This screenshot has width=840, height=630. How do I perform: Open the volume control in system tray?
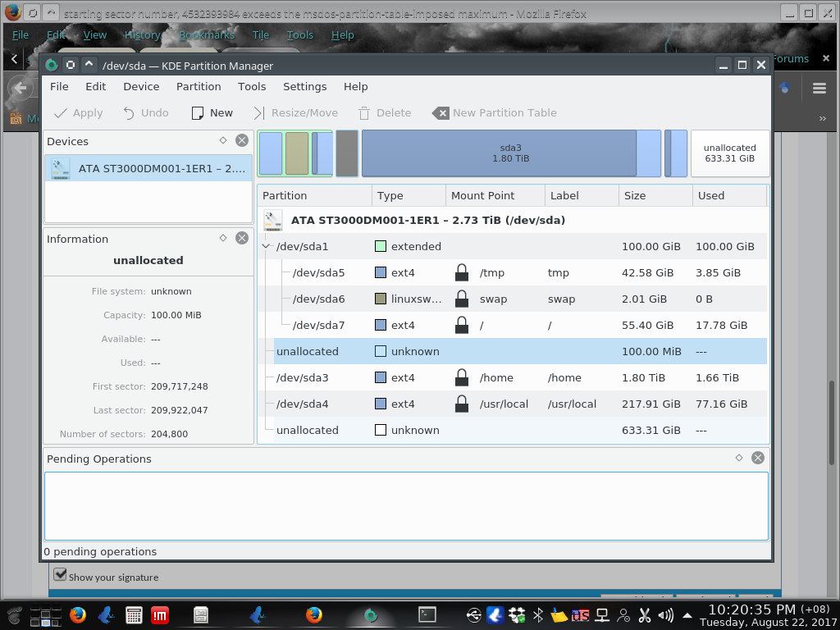point(665,614)
